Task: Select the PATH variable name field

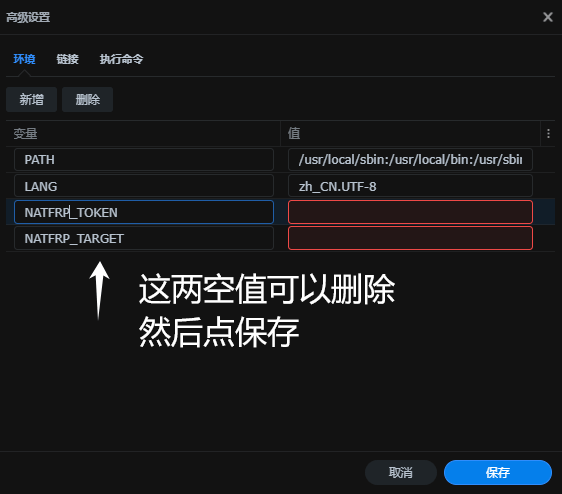Action: point(144,160)
